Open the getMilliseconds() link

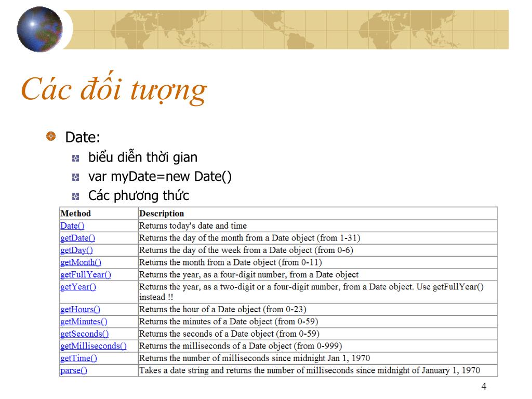(x=94, y=346)
